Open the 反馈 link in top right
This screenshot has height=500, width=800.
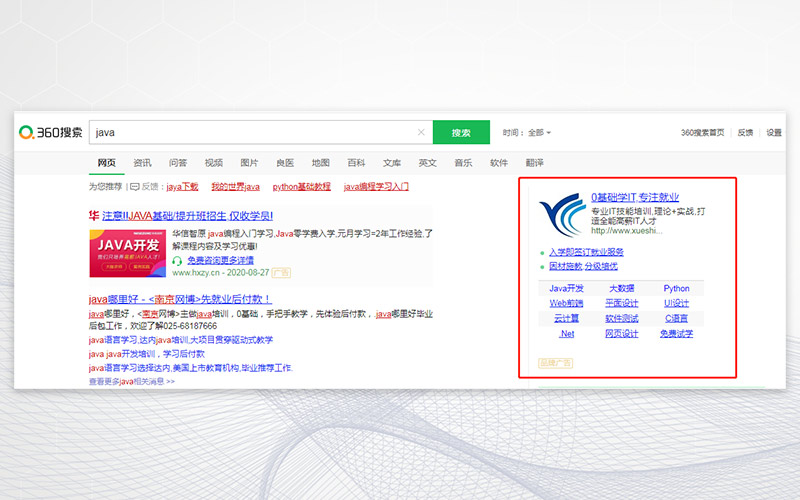point(745,132)
